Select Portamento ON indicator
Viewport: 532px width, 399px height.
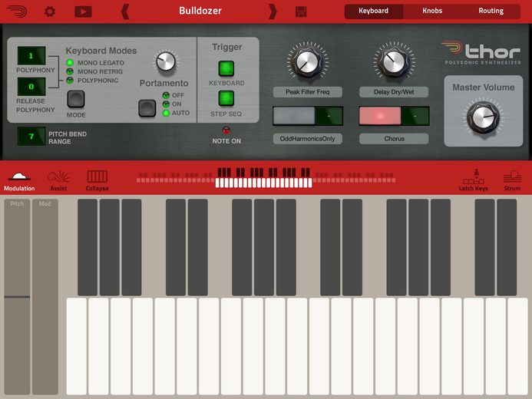point(166,104)
